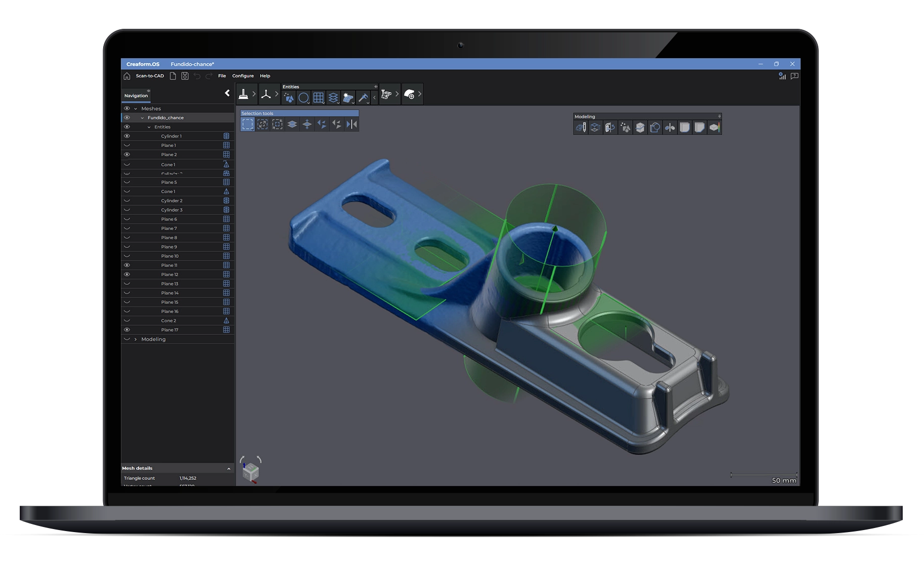Select Plane 12 in the entities tree
This screenshot has height=570, width=924.
170,275
